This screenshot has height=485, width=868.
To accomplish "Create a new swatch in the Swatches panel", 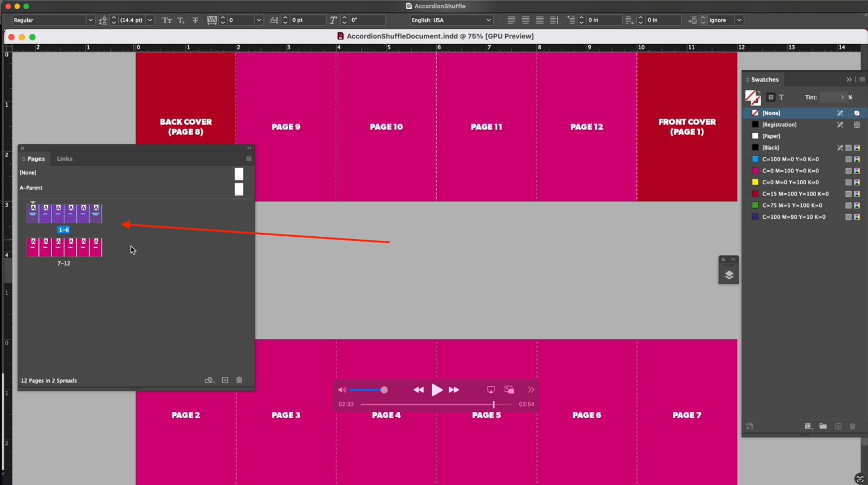I will (838, 426).
